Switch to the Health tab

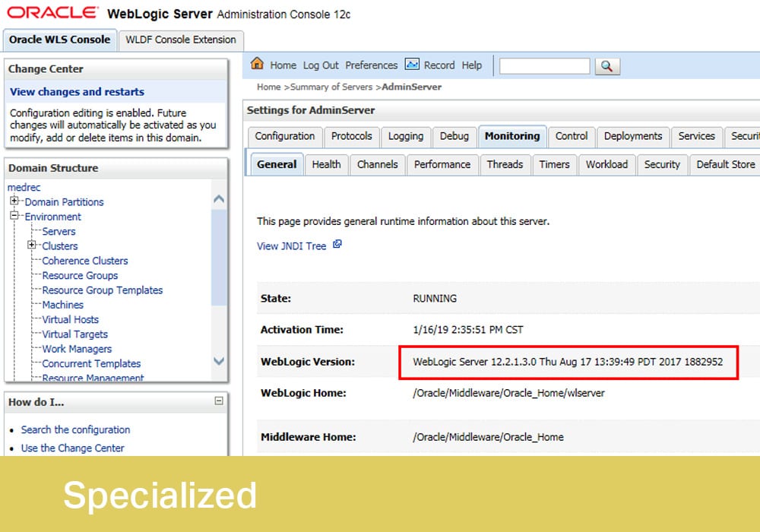pos(326,164)
